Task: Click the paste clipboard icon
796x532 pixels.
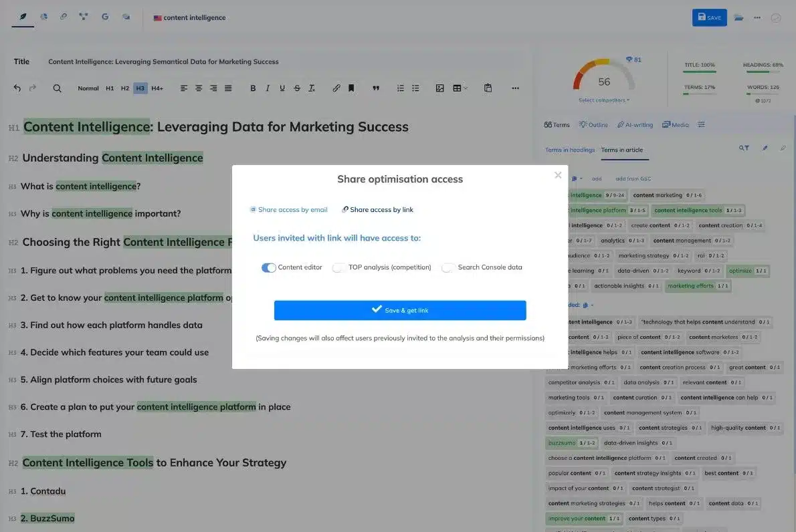Action: pyautogui.click(x=488, y=88)
